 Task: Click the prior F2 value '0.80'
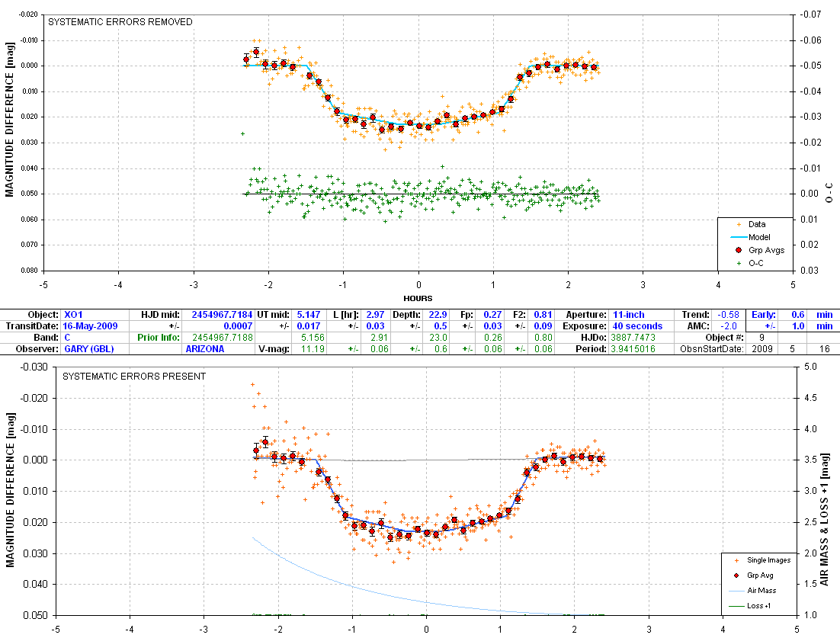(543, 338)
